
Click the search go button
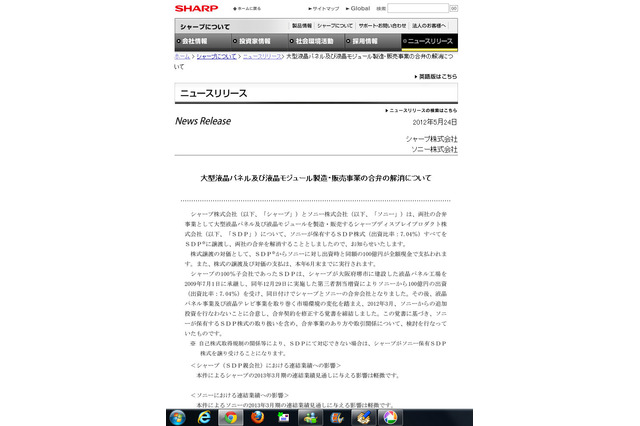point(453,8)
